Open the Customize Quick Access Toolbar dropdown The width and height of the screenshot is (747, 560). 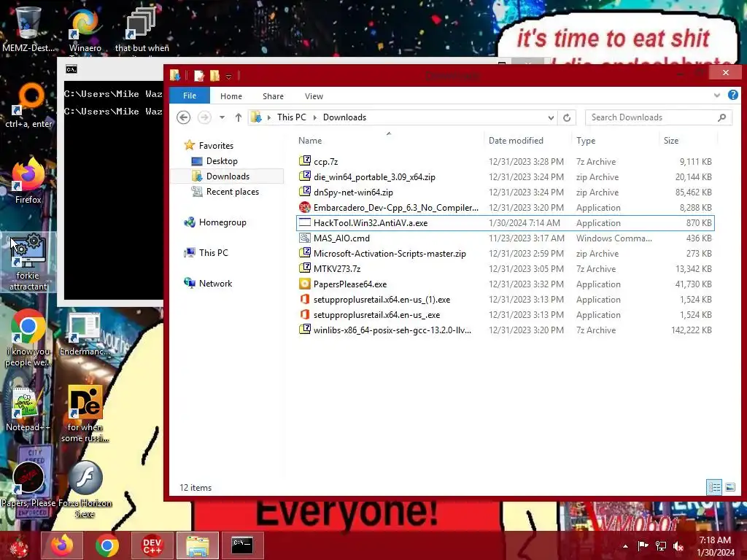point(228,76)
